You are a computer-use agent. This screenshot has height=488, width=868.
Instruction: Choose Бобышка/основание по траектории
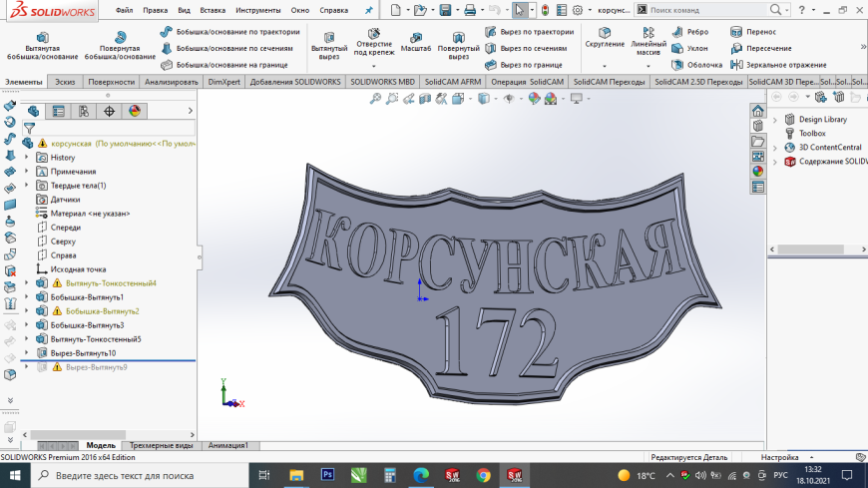[x=229, y=32]
